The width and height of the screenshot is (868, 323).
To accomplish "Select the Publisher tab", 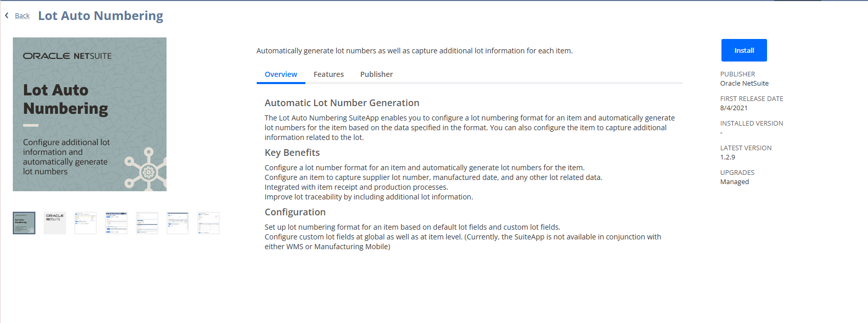I will point(376,74).
